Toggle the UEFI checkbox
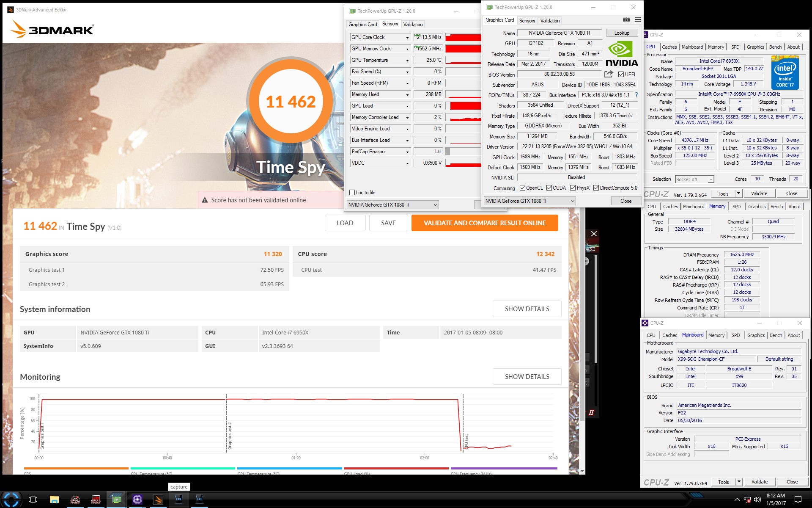The width and height of the screenshot is (812, 508). 621,75
